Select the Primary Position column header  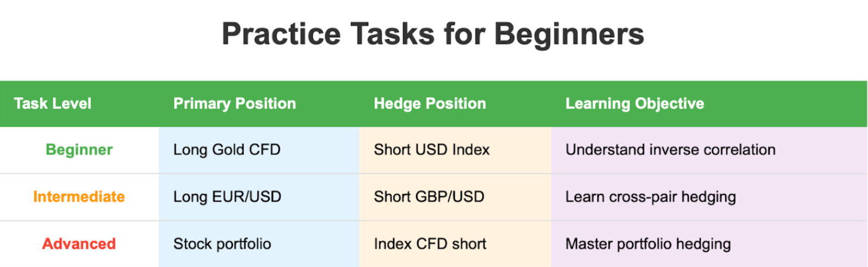click(235, 104)
